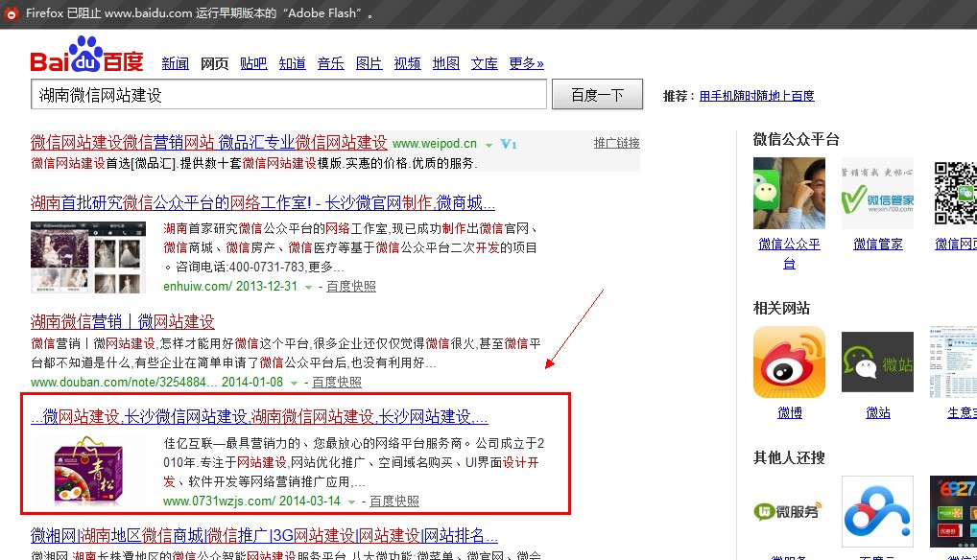Switch to the 贴吧 tab
The height and width of the screenshot is (560, 977).
pos(253,63)
